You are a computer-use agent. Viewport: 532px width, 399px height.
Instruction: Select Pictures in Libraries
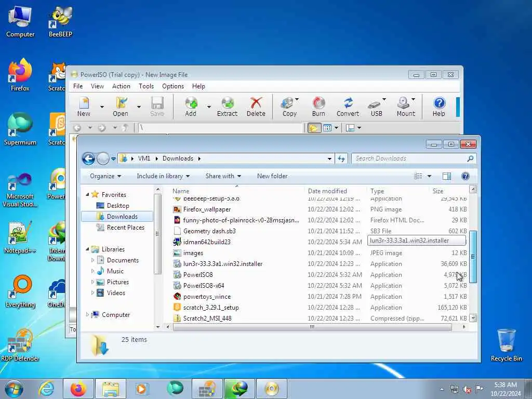(x=118, y=282)
